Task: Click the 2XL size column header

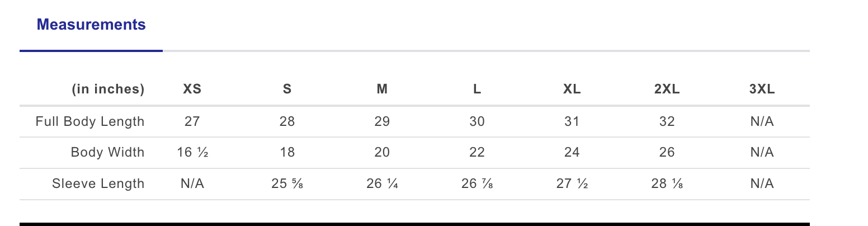Action: (x=667, y=89)
